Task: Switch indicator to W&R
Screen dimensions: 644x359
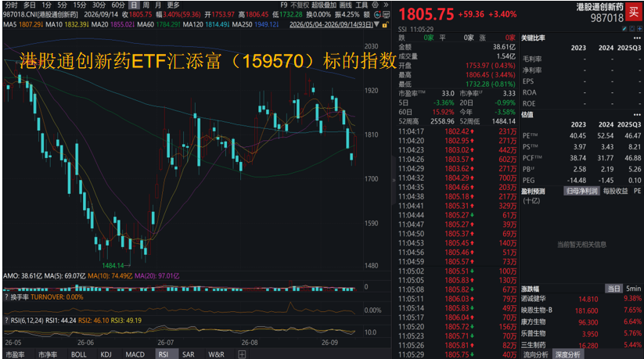Action: coord(216,354)
